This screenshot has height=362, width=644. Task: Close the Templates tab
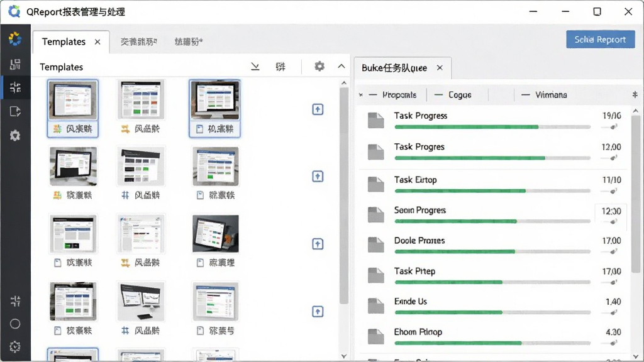click(x=97, y=42)
